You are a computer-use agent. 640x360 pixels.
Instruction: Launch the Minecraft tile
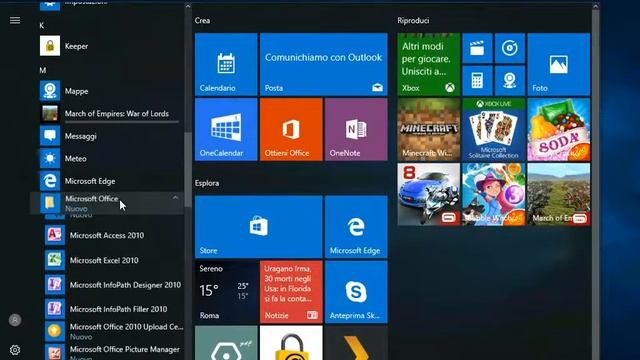pos(429,129)
